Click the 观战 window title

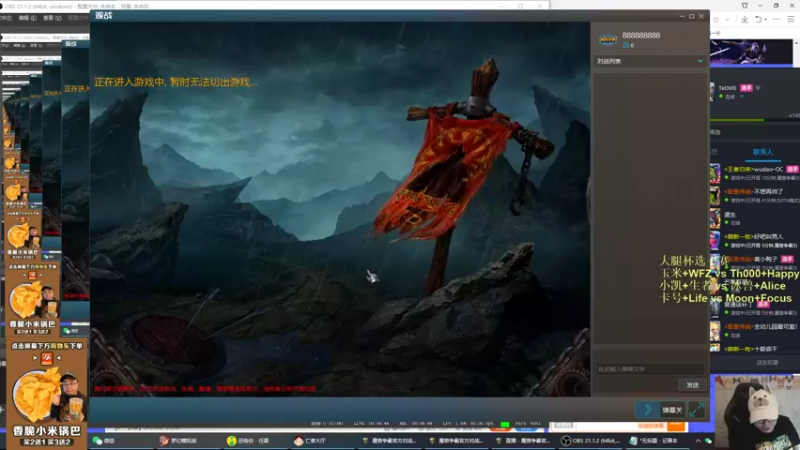tap(104, 15)
